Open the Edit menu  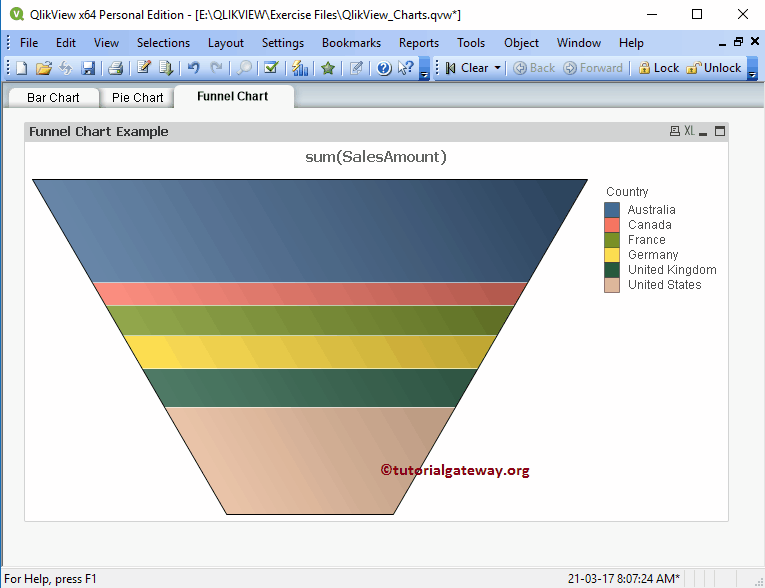(65, 43)
